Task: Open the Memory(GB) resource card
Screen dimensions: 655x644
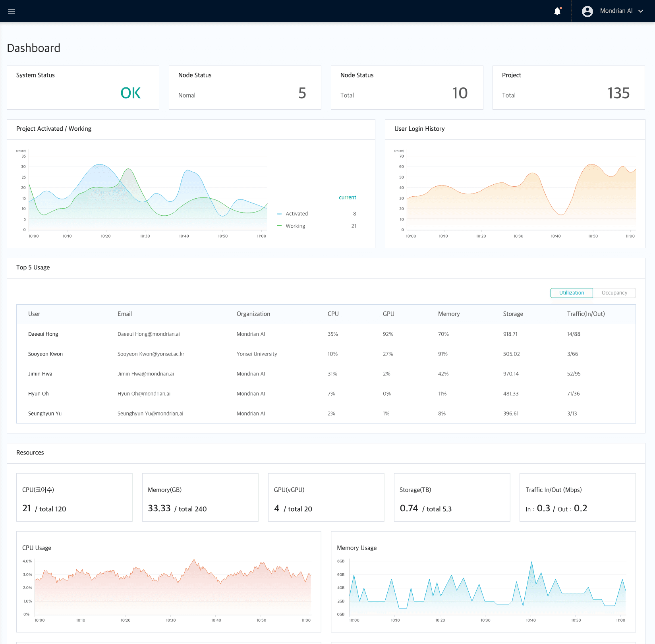Action: tap(200, 497)
